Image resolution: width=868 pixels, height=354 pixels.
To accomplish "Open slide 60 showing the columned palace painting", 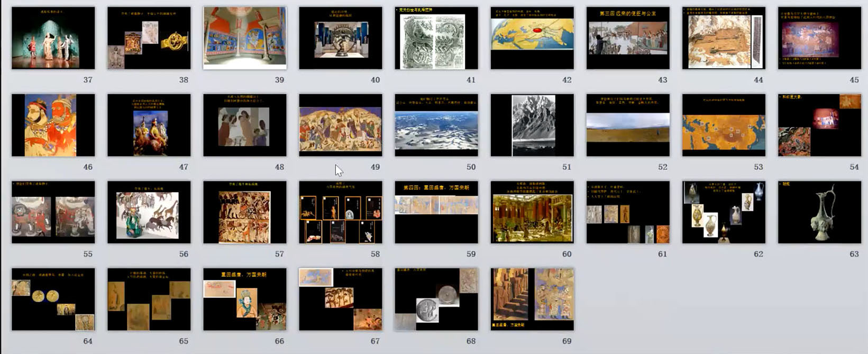I will pos(532,212).
